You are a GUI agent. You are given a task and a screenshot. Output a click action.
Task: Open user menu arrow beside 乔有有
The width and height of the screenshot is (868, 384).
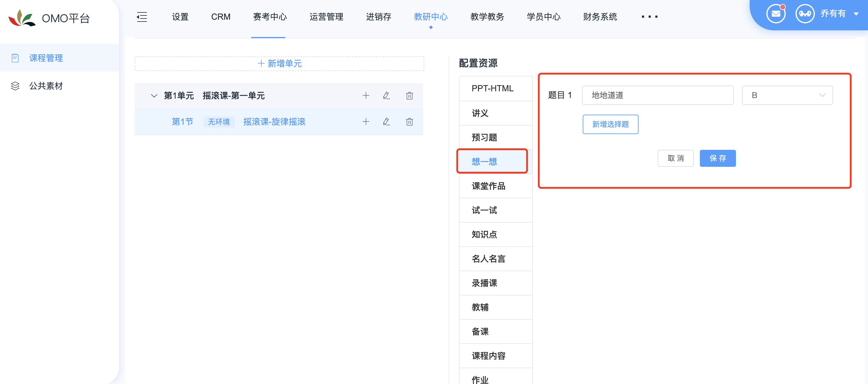[856, 14]
